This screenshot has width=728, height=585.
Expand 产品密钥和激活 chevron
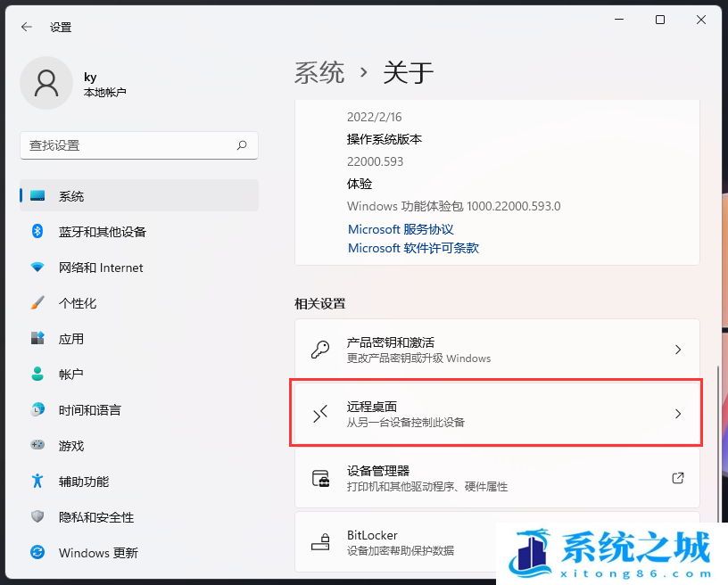[x=678, y=350]
